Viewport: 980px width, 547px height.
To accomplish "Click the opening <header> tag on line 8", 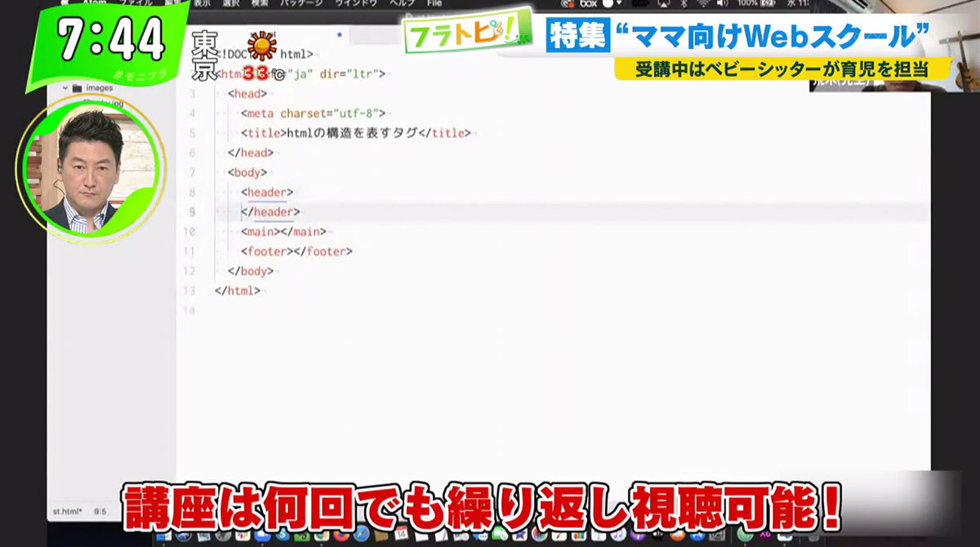I will pos(266,192).
